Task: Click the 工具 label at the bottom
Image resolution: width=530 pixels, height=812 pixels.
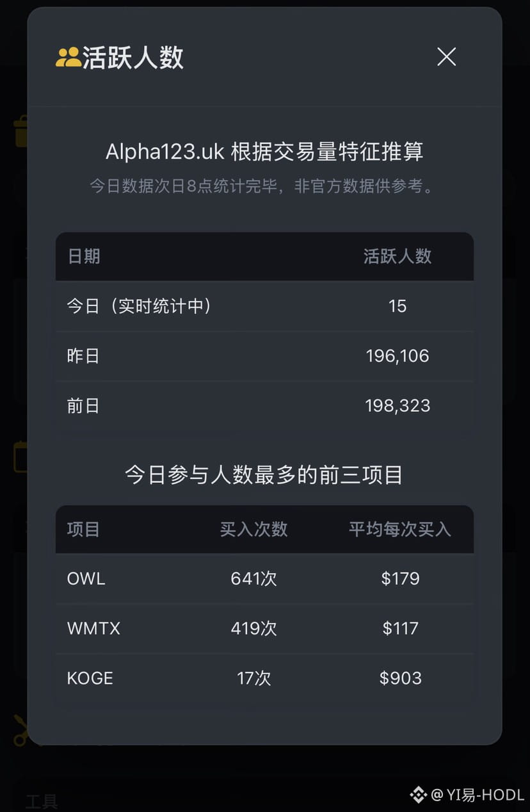Action: [x=42, y=801]
